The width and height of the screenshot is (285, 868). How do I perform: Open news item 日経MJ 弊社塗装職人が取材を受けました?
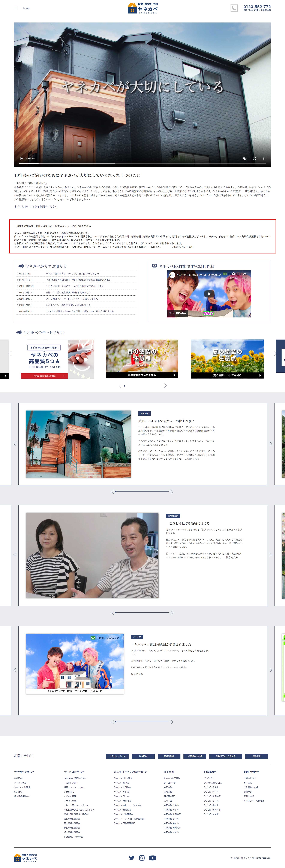point(68,292)
